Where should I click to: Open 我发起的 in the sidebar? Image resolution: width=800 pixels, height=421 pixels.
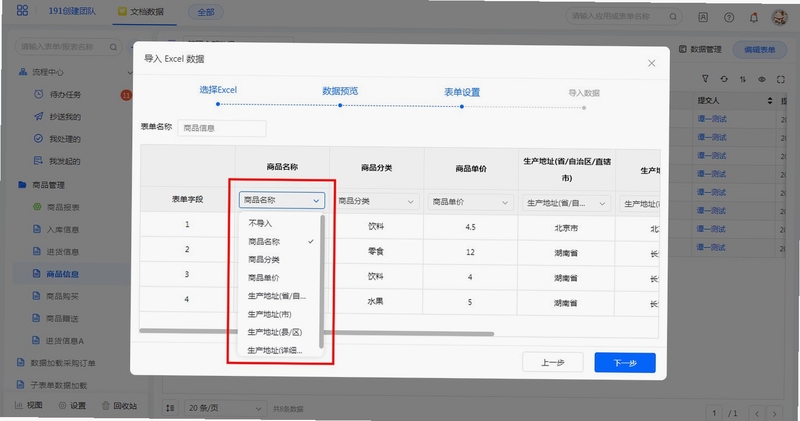pyautogui.click(x=64, y=161)
